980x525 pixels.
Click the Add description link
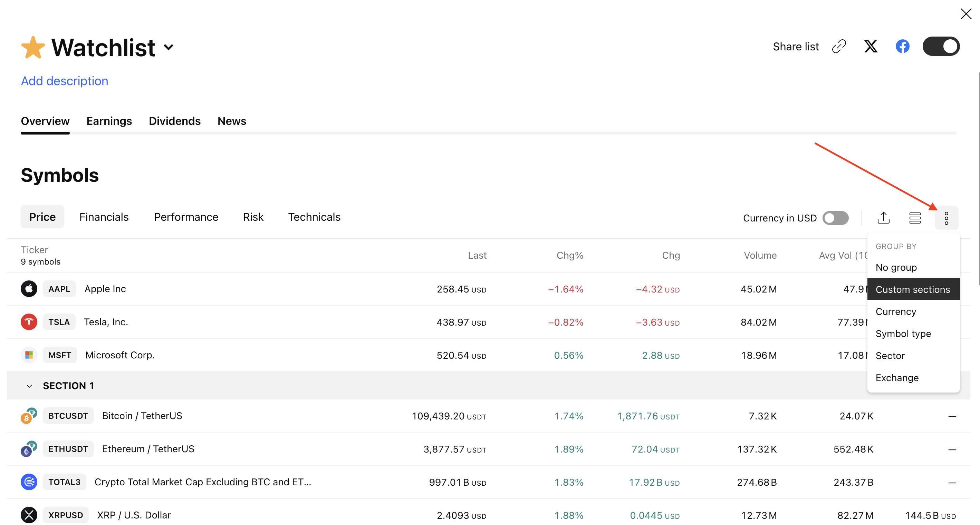tap(64, 81)
